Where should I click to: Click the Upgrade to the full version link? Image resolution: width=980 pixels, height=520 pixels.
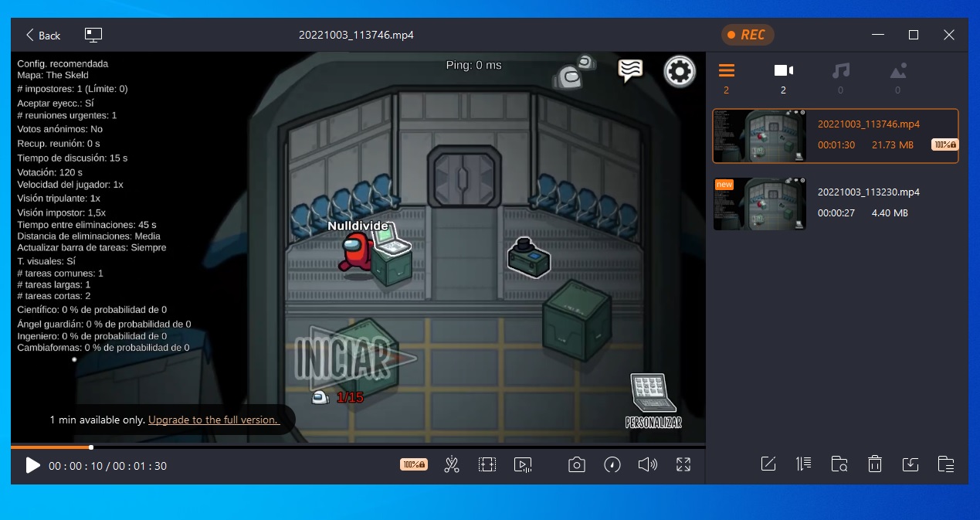(213, 420)
